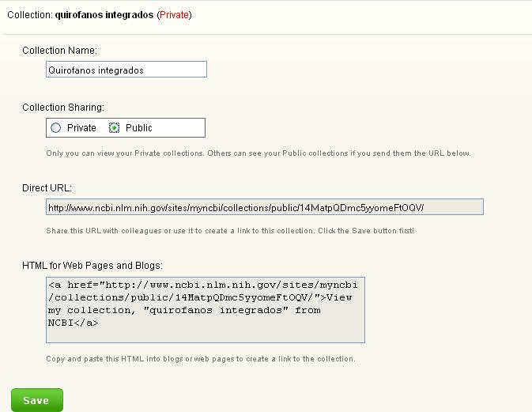Click the "Private" radio option label text
This screenshot has width=532, height=412.
point(81,128)
